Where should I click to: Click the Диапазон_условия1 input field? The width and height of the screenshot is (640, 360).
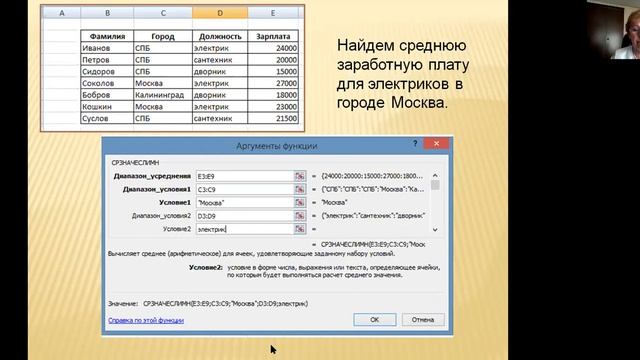tap(245, 189)
